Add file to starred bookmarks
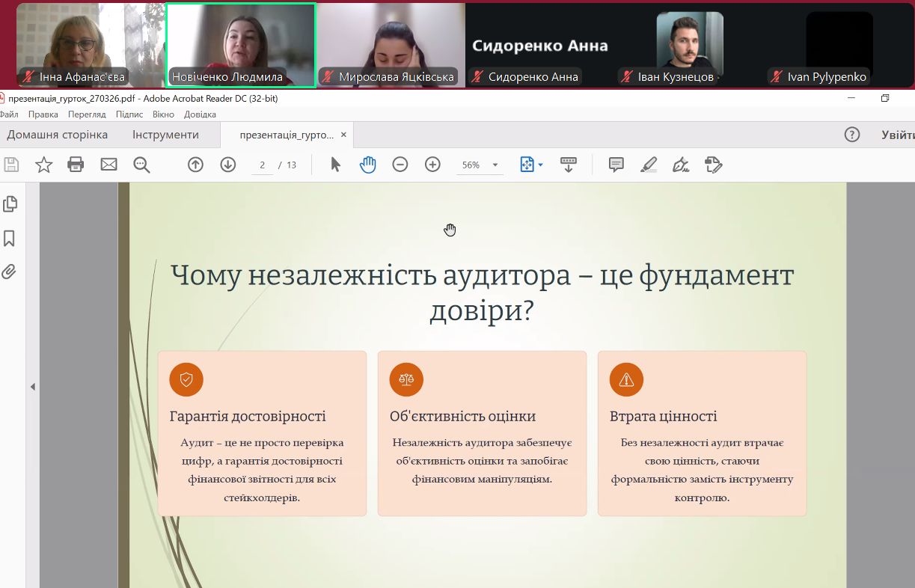The width and height of the screenshot is (915, 588). (x=44, y=165)
